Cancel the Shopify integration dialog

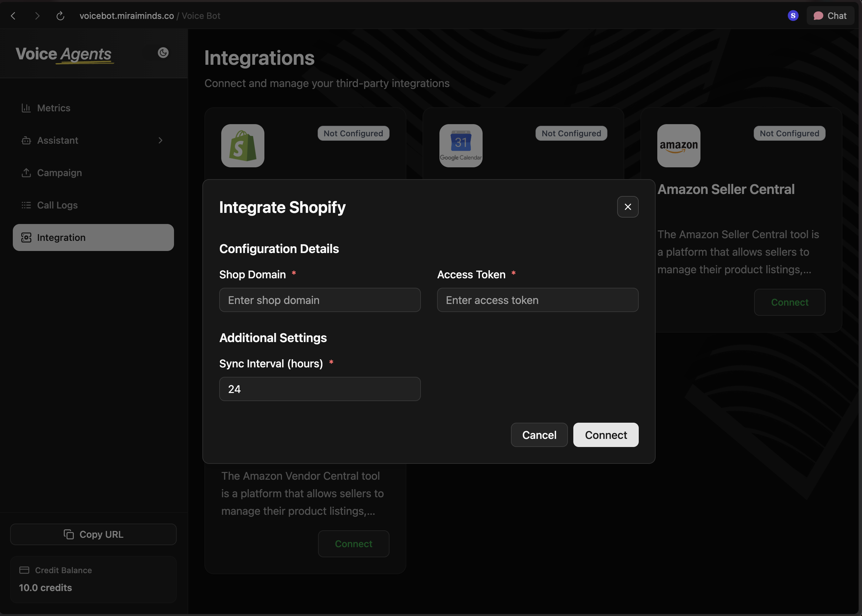click(539, 435)
